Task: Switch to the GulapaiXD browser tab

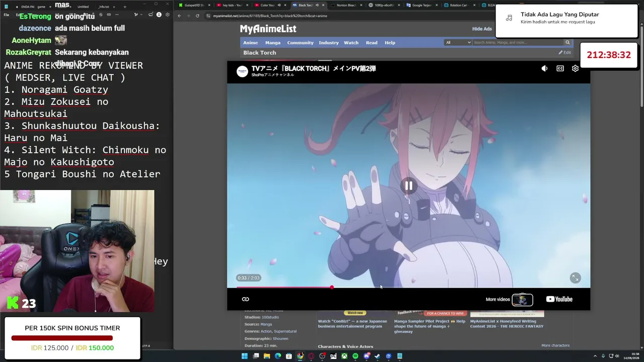Action: 194,5
